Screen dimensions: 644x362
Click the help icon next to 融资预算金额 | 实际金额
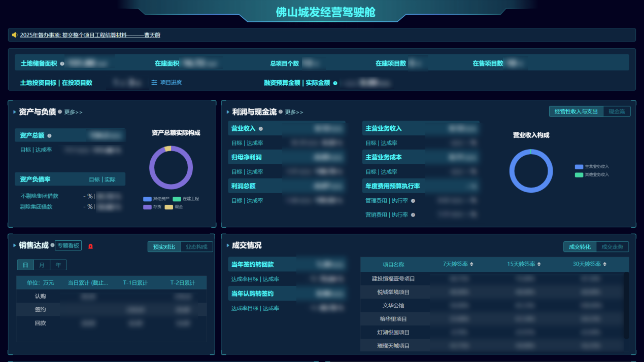pos(335,83)
